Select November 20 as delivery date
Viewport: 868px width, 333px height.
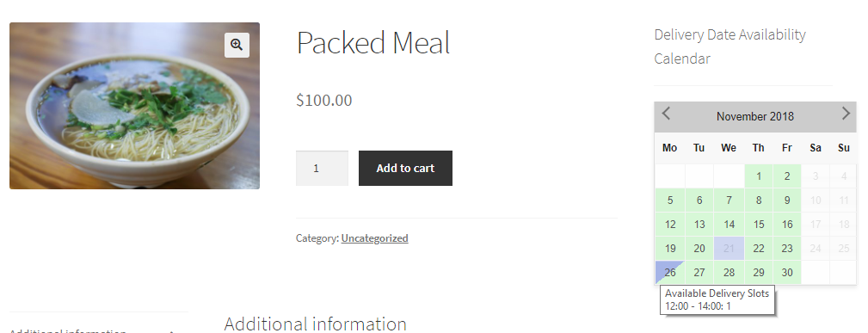point(699,248)
